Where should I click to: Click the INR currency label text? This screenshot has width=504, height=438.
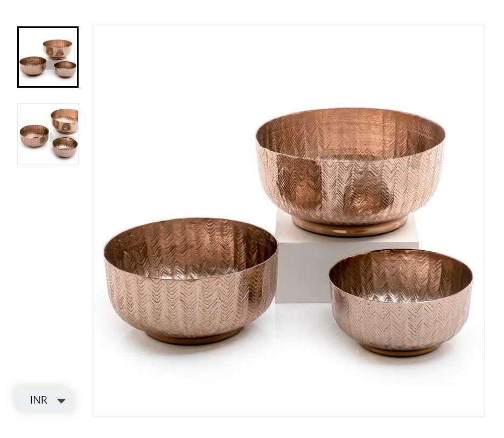pos(39,400)
